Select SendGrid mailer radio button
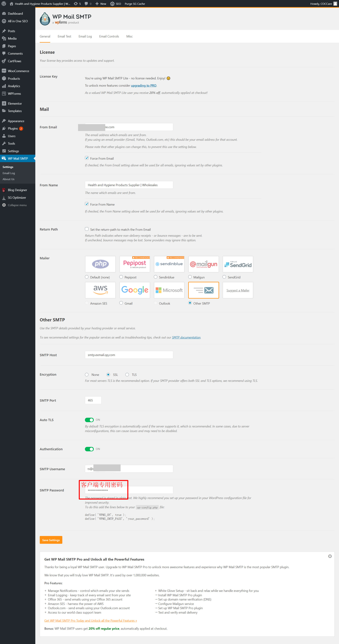Image resolution: width=339 pixels, height=644 pixels. (224, 277)
